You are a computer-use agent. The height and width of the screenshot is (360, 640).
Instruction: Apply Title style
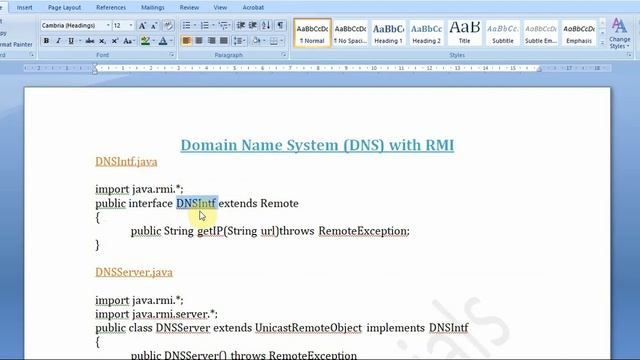click(x=464, y=33)
